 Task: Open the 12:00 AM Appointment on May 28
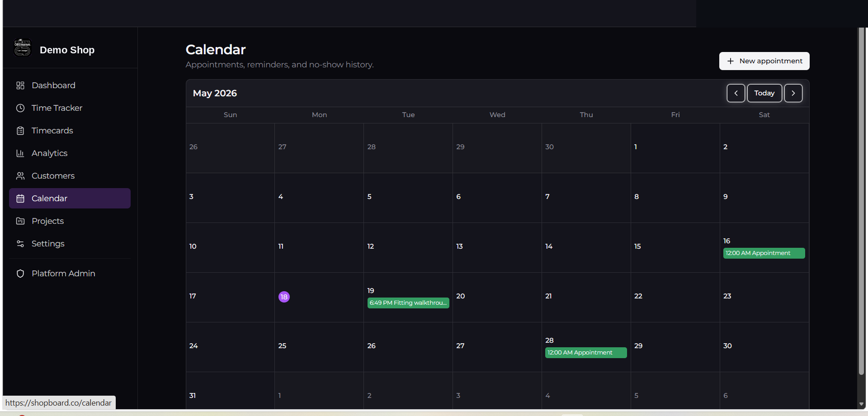[586, 353]
